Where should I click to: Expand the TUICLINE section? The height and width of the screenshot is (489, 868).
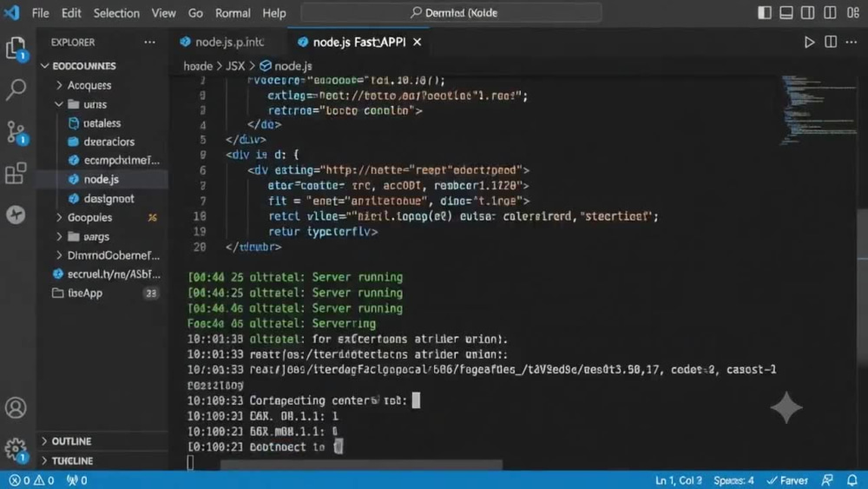67,460
